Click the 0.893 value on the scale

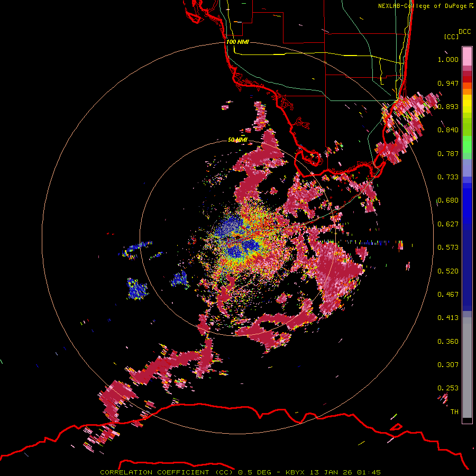pyautogui.click(x=448, y=106)
